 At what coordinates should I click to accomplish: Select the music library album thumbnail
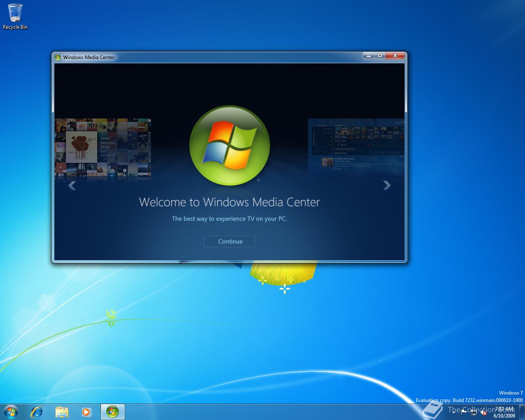click(103, 149)
